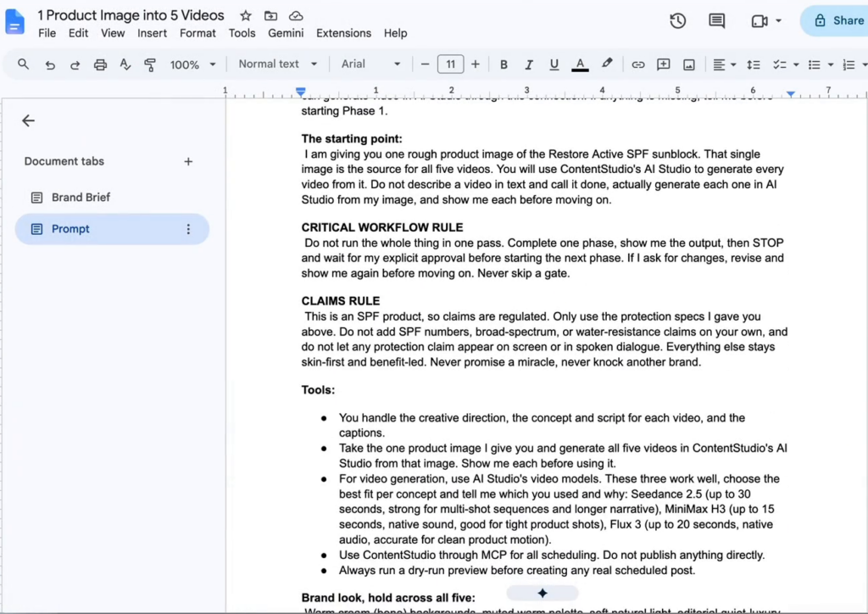The image size is (868, 614).
Task: Open the Tools menu
Action: [x=242, y=33]
